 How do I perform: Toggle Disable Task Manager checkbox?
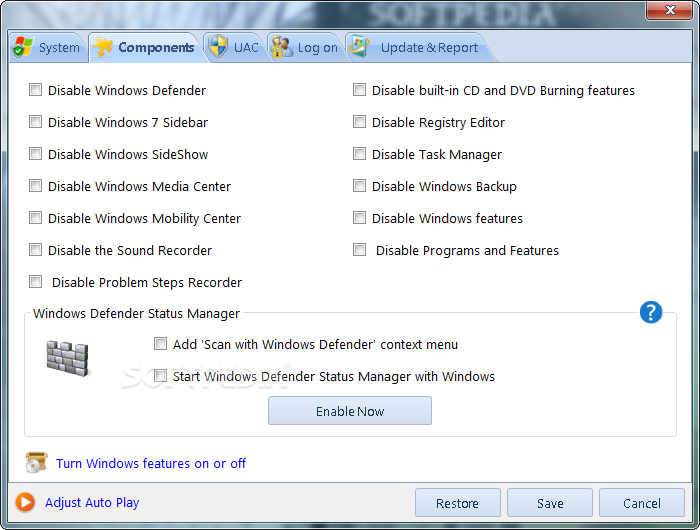pos(359,154)
